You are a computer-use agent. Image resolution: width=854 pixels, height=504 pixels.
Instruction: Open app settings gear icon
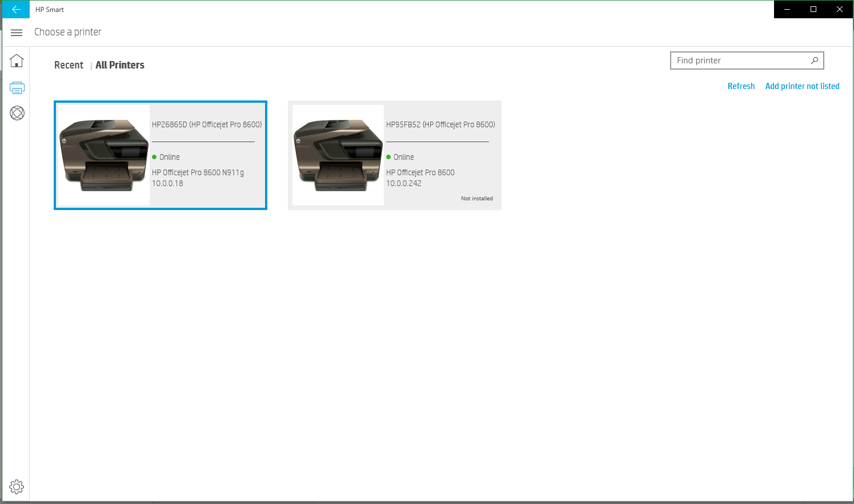coord(17,487)
